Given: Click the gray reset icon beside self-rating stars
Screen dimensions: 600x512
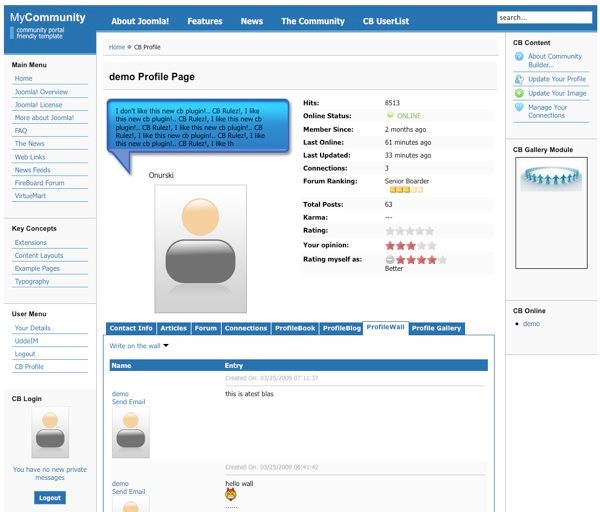Looking at the screenshot, I should point(390,259).
